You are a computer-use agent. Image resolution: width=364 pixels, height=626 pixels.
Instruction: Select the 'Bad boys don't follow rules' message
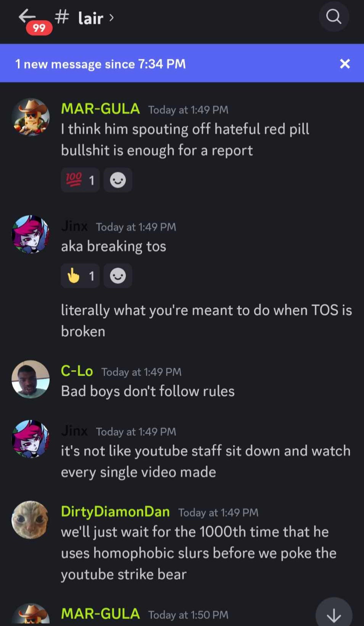point(148,391)
